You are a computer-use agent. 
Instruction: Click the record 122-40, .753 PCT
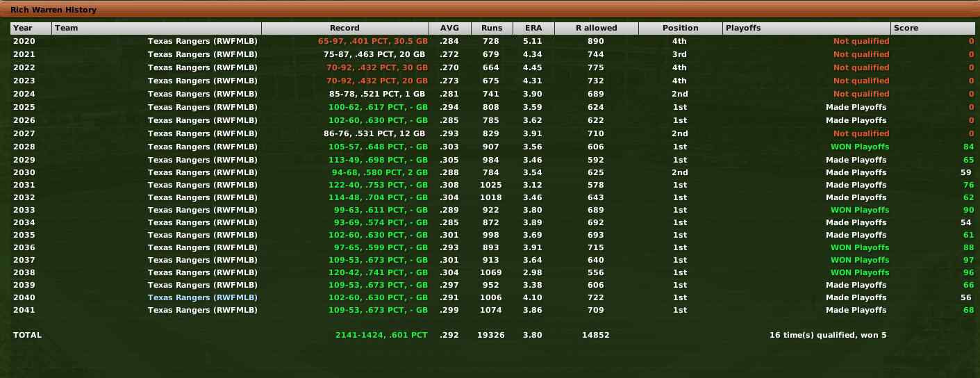pyautogui.click(x=379, y=185)
